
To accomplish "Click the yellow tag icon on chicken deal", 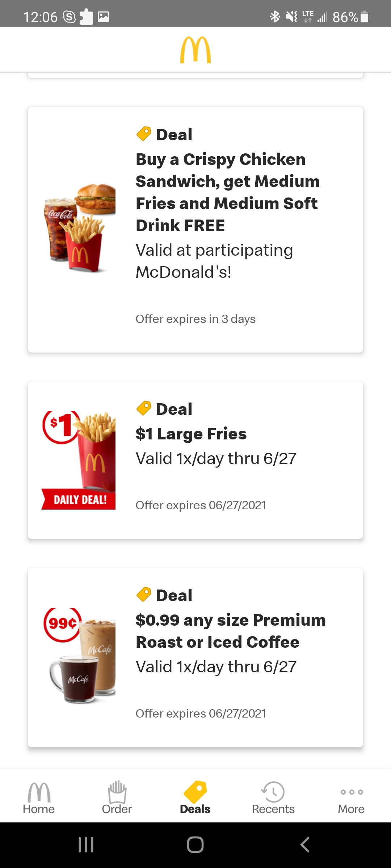I will tap(144, 134).
